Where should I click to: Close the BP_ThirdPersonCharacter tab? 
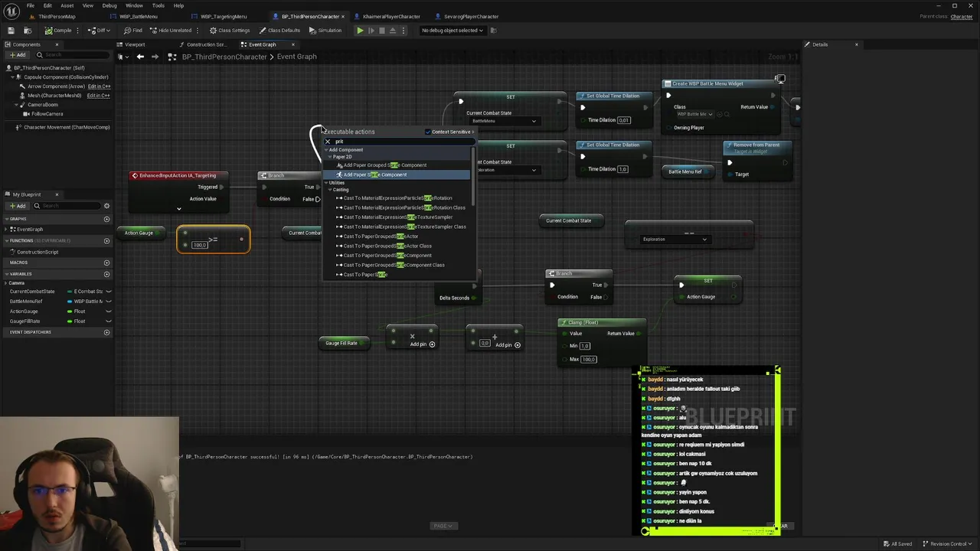(x=342, y=16)
